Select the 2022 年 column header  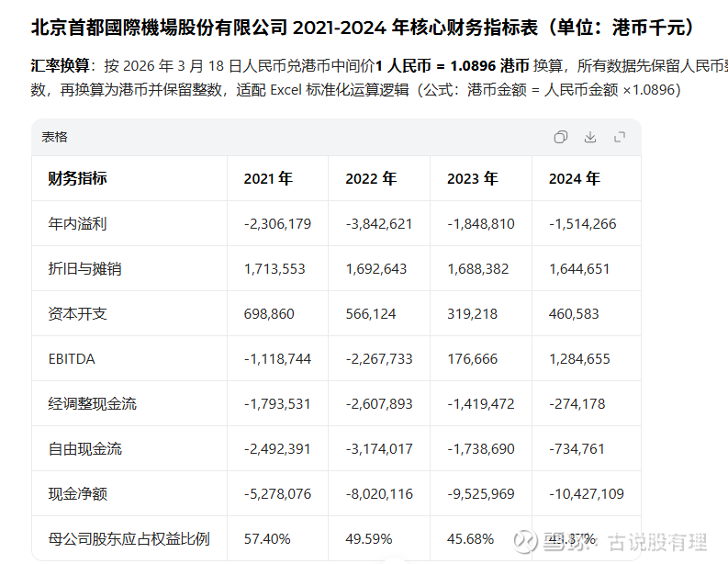[371, 178]
